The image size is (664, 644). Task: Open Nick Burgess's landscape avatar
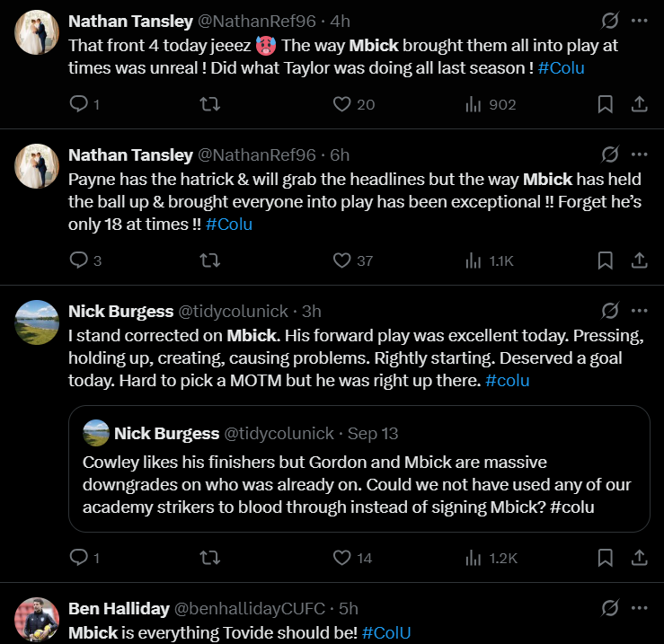coord(37,322)
